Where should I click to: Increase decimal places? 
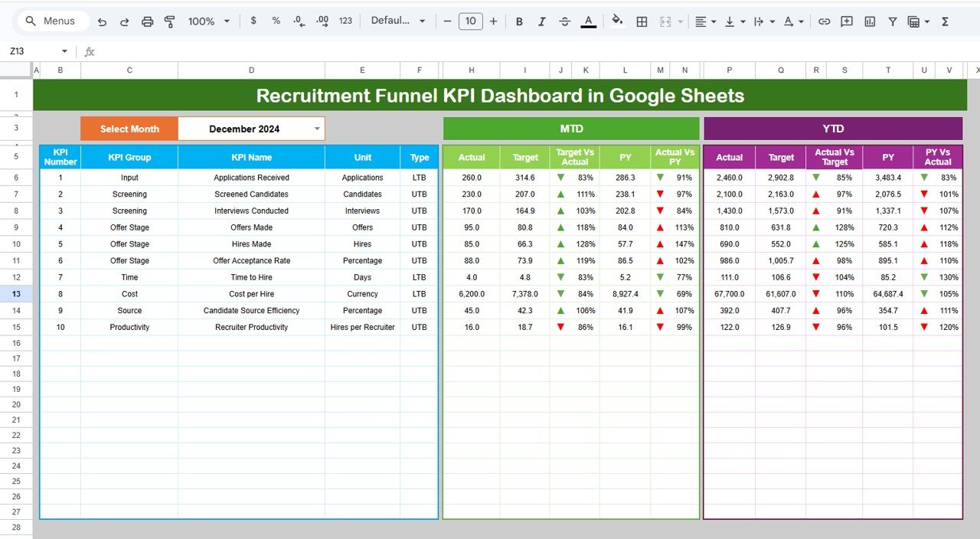pyautogui.click(x=322, y=21)
